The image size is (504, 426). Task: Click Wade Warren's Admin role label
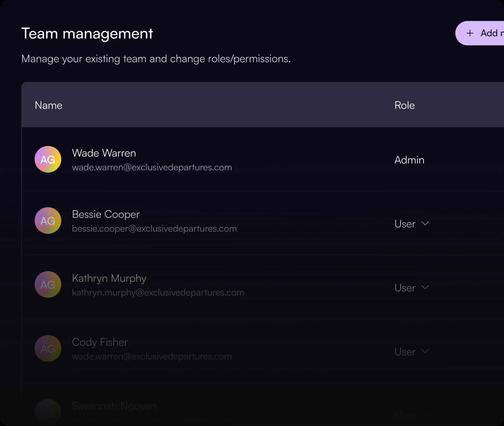point(409,160)
